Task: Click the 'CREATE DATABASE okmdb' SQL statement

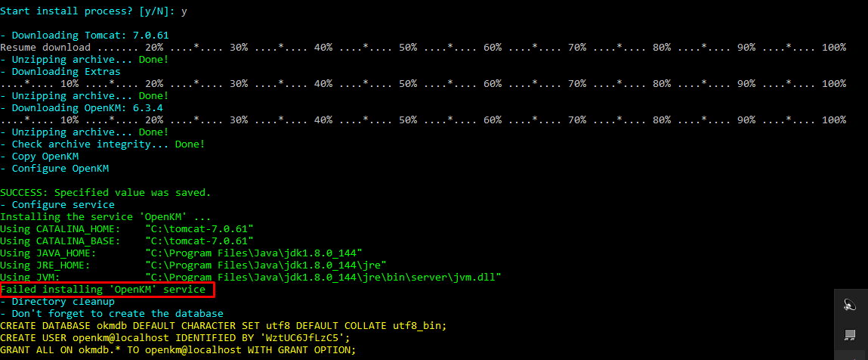Action: click(x=224, y=326)
